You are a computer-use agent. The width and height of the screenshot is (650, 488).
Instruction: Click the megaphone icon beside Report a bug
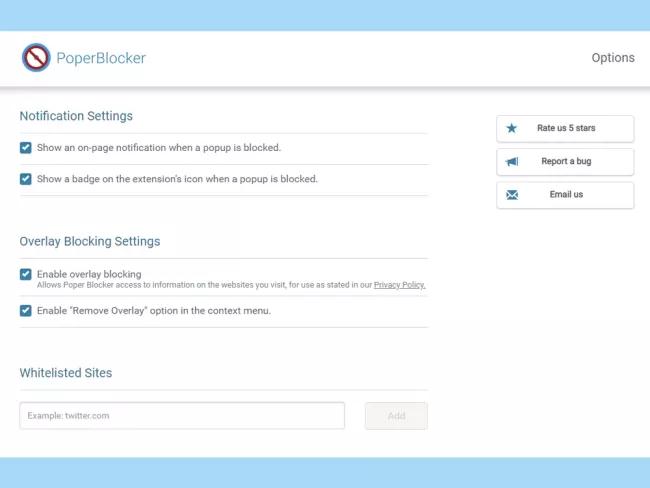point(512,161)
